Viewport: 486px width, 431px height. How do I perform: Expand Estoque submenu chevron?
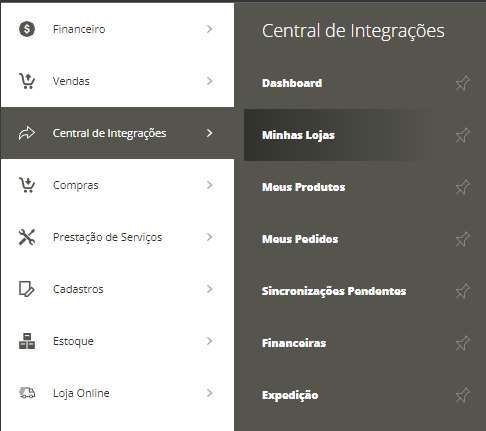(x=209, y=341)
